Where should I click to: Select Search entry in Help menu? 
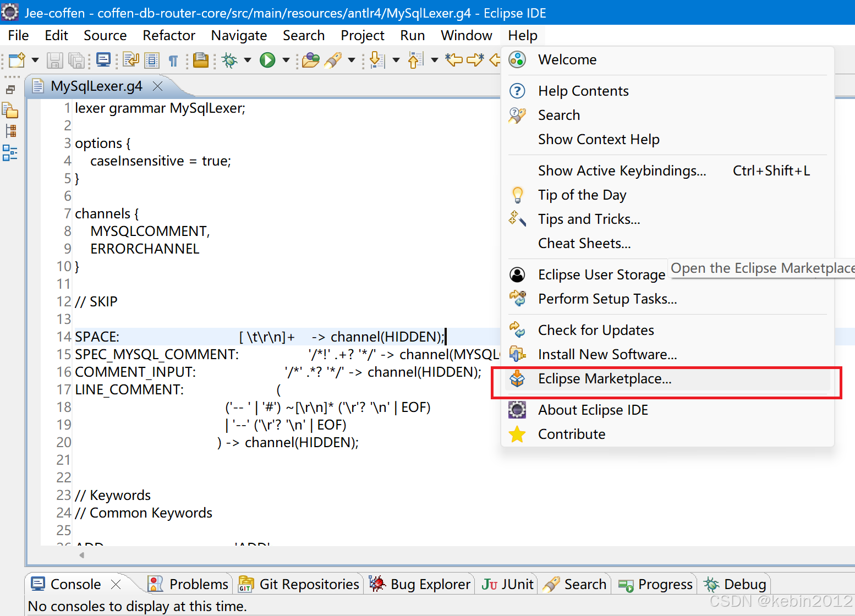[x=667, y=115]
